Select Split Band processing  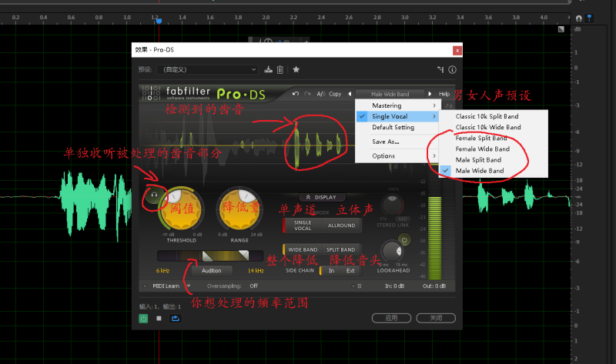(340, 249)
